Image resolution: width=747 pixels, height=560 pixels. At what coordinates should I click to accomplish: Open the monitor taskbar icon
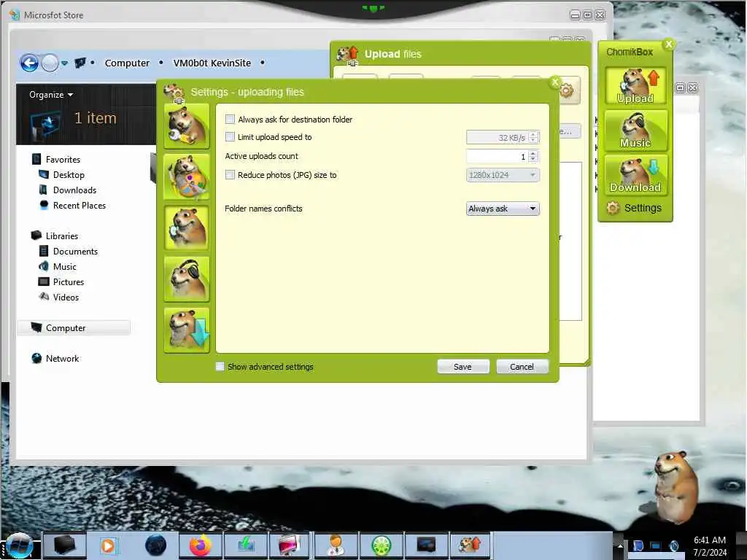click(426, 545)
